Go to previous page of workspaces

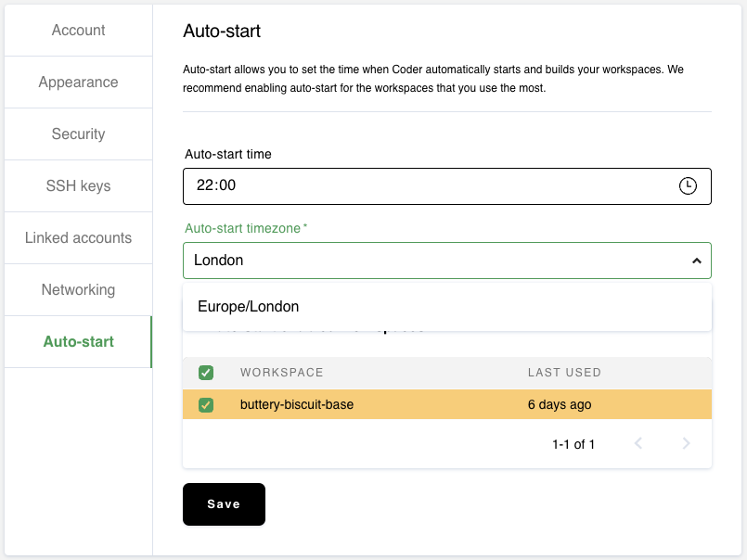click(638, 444)
